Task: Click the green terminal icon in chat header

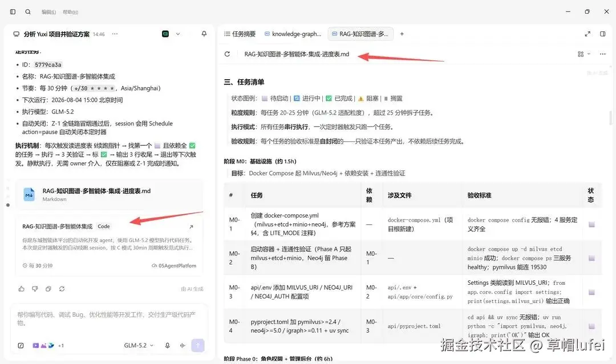Action: pyautogui.click(x=165, y=34)
